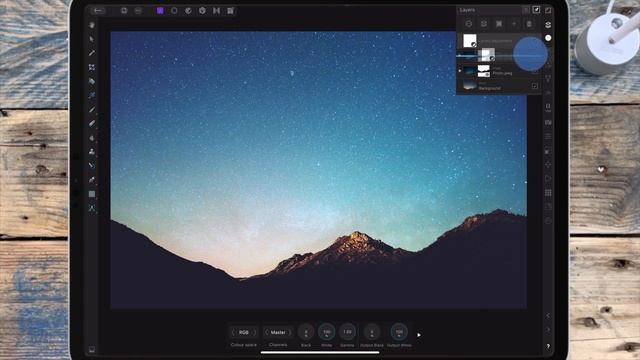Screen dimensions: 640x360
Task: Add a new layer with the plus button
Action: pyautogui.click(x=514, y=24)
